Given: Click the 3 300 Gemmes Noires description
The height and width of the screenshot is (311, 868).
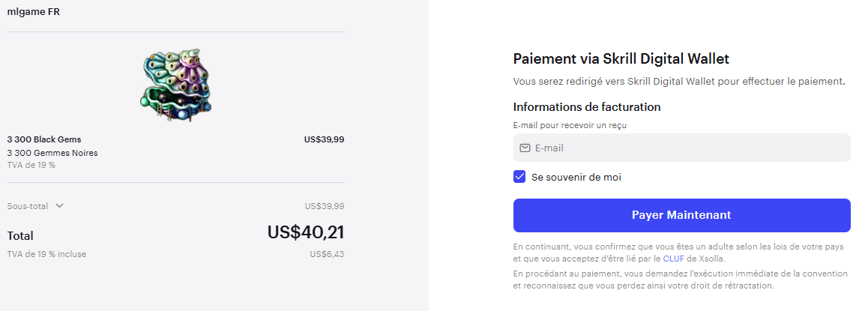Looking at the screenshot, I should pyautogui.click(x=52, y=153).
